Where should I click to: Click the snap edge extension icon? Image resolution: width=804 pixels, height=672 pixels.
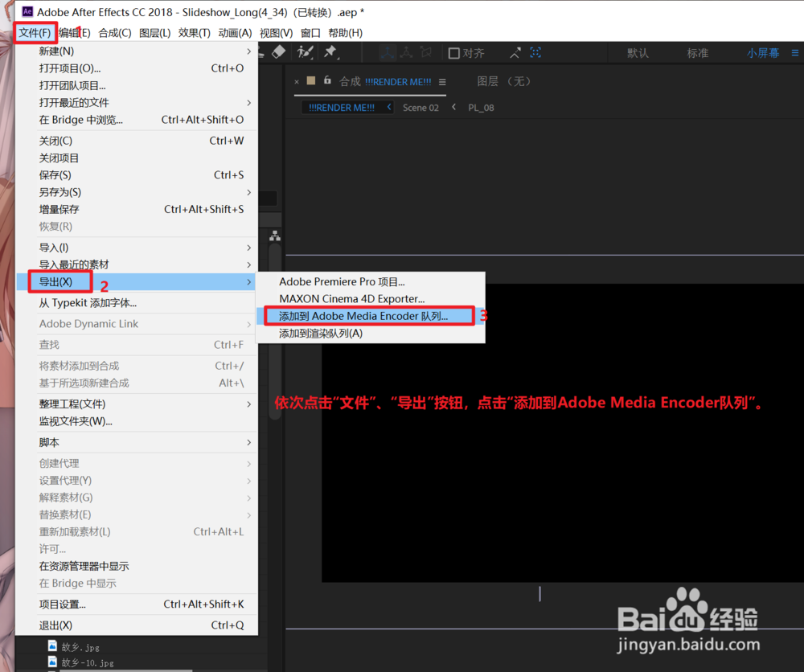point(515,53)
